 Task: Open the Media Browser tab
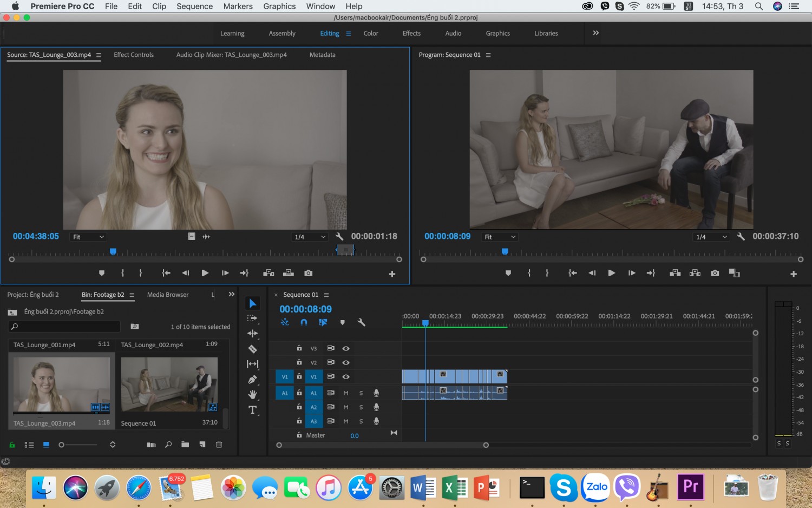point(168,295)
